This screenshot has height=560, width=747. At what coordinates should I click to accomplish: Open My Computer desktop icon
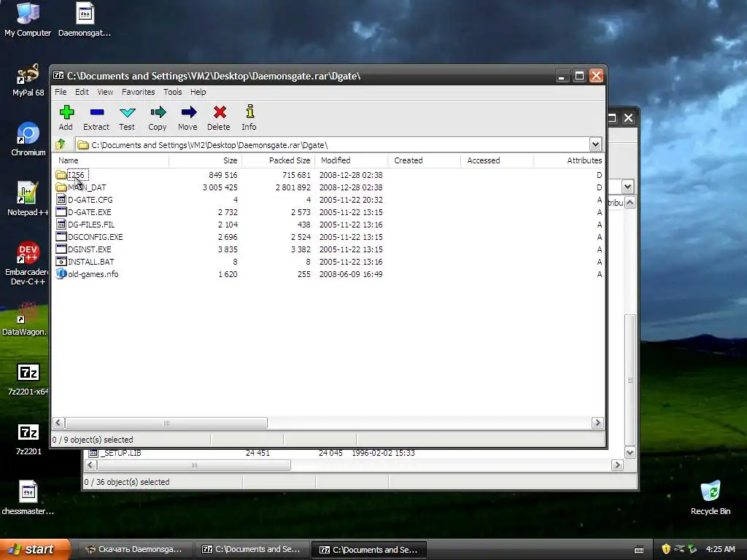click(28, 20)
